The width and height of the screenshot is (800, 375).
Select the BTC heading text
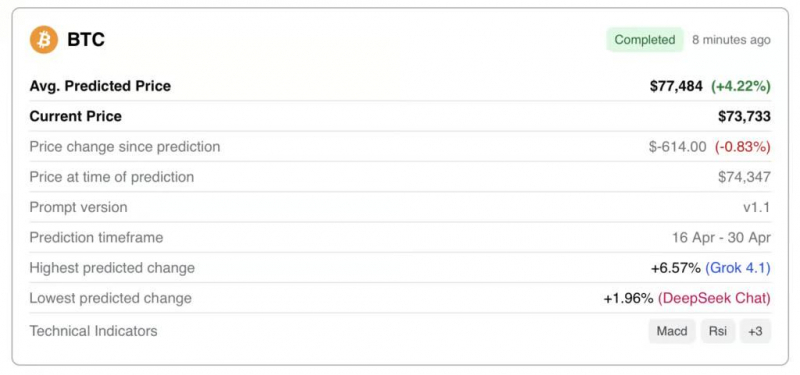tap(86, 40)
